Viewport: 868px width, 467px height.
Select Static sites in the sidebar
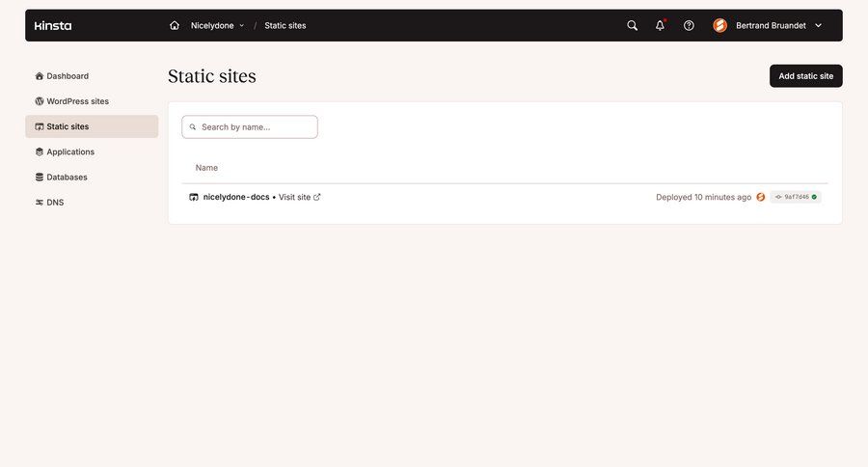point(68,126)
